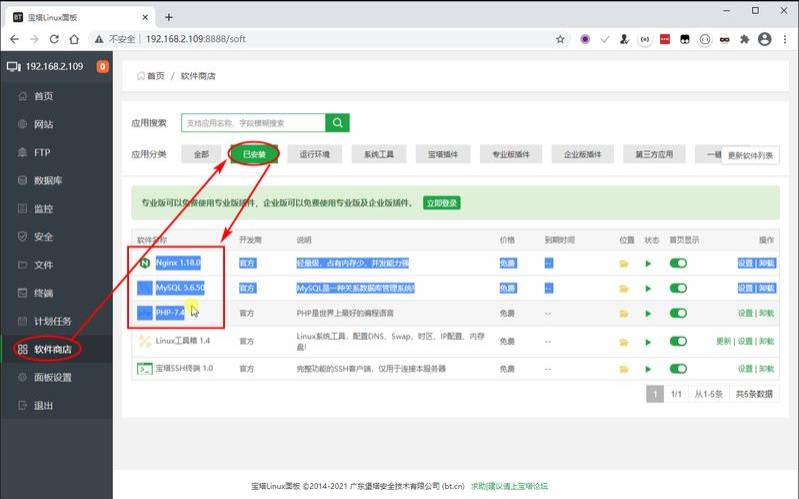Select the 企业版插件 category tab
The height and width of the screenshot is (499, 799).
(x=582, y=154)
